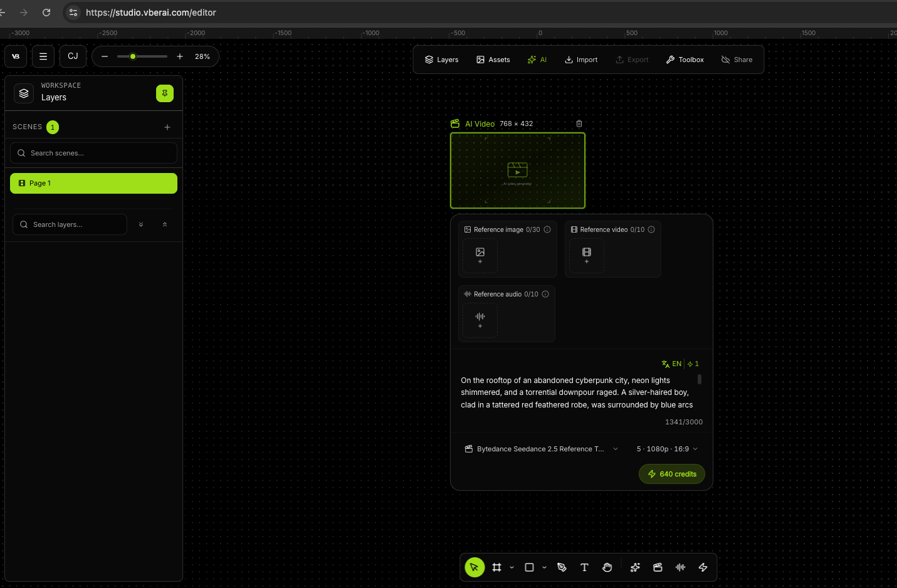Click the Import button
The height and width of the screenshot is (588, 897).
[x=581, y=60]
